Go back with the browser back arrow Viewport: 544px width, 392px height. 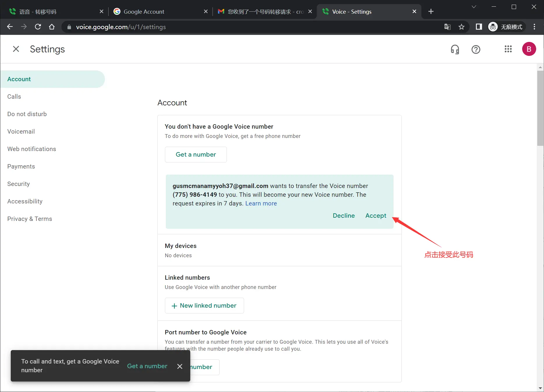tap(10, 27)
